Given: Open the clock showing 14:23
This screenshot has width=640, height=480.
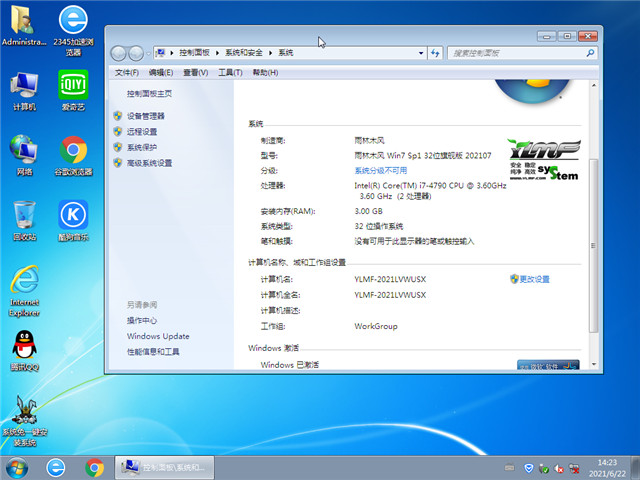Looking at the screenshot, I should click(607, 468).
